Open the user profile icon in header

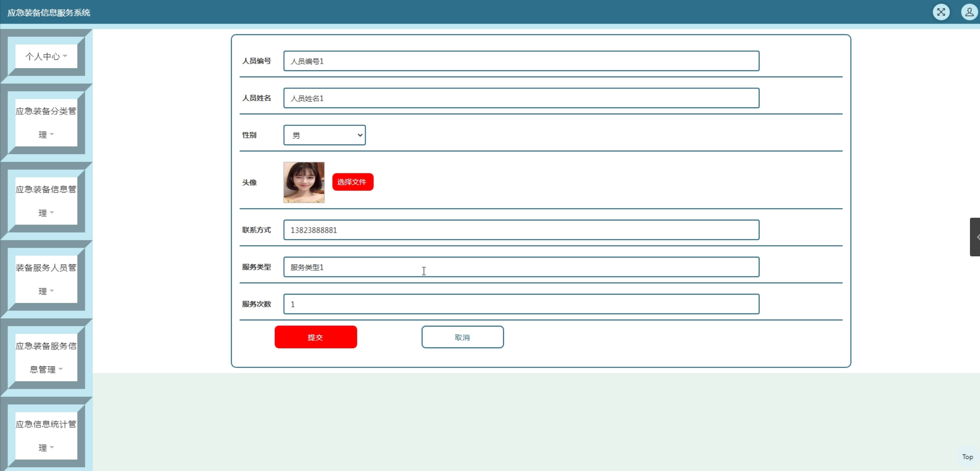tap(969, 12)
